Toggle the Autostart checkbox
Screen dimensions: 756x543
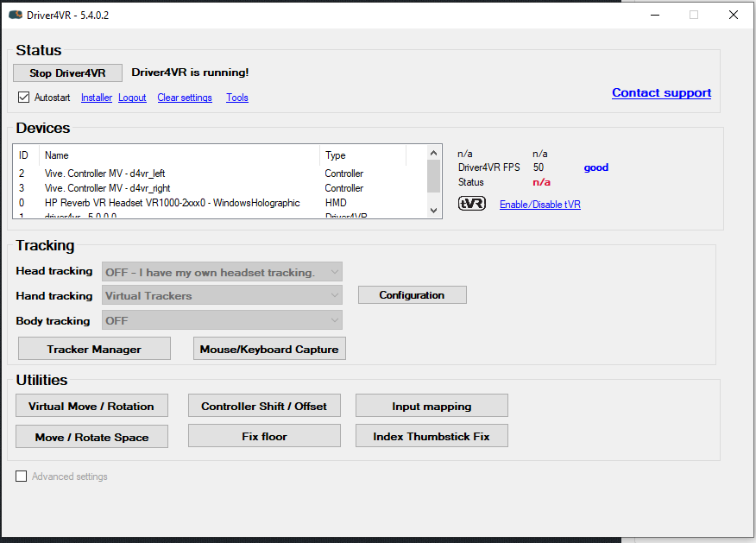[x=23, y=98]
